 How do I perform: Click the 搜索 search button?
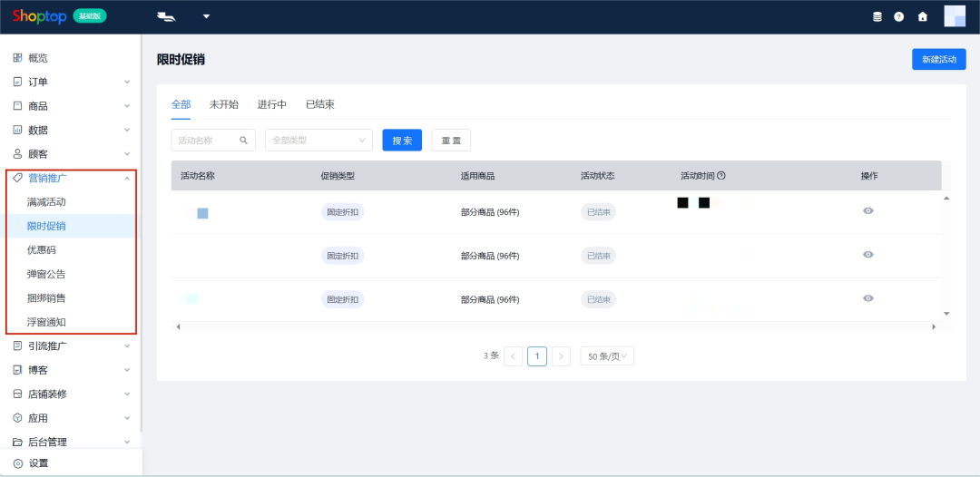coord(402,140)
